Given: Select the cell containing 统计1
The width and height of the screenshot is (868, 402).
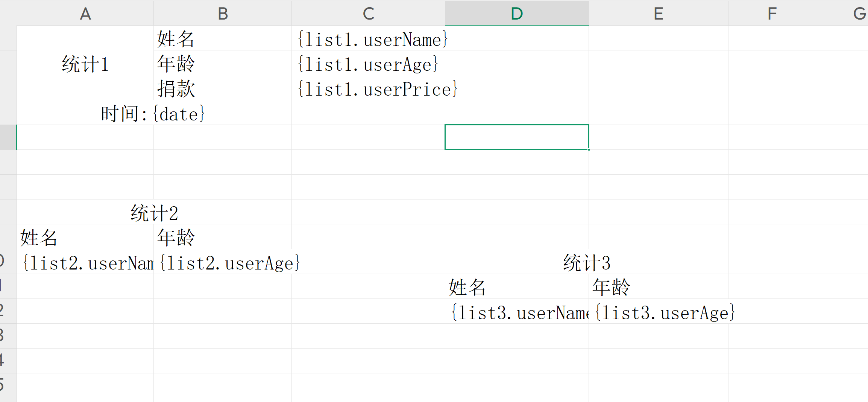Looking at the screenshot, I should click(x=85, y=64).
